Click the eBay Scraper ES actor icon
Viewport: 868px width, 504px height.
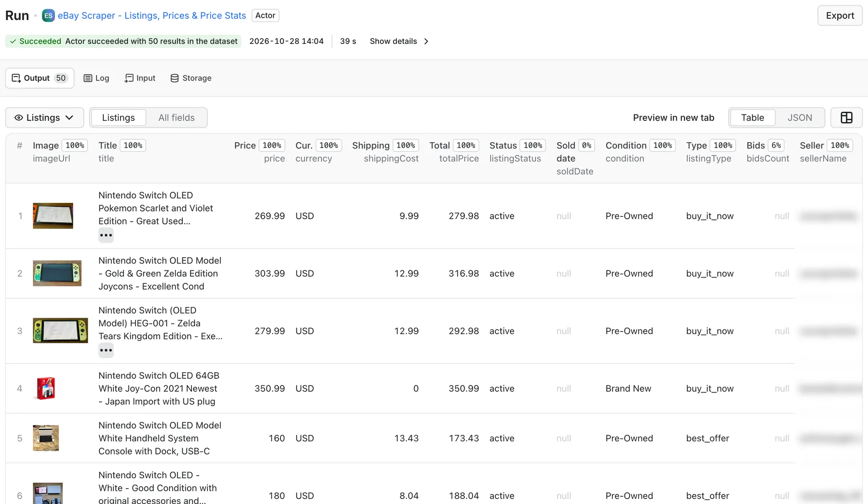pos(48,15)
